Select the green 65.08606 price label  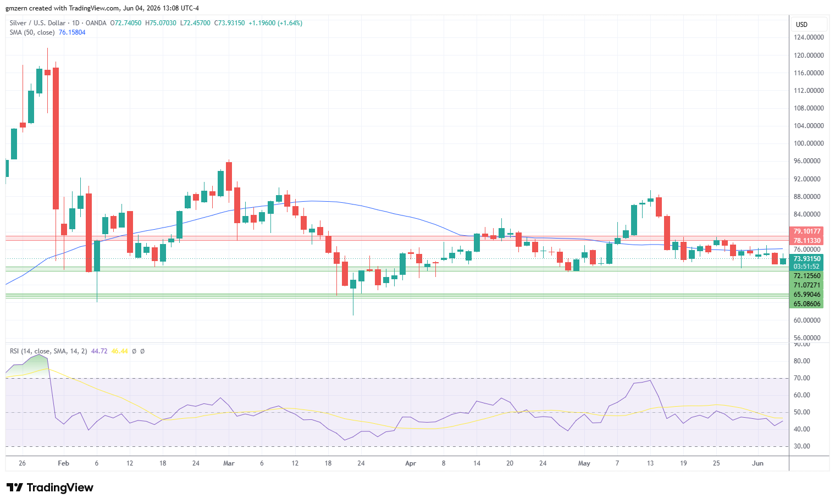806,304
